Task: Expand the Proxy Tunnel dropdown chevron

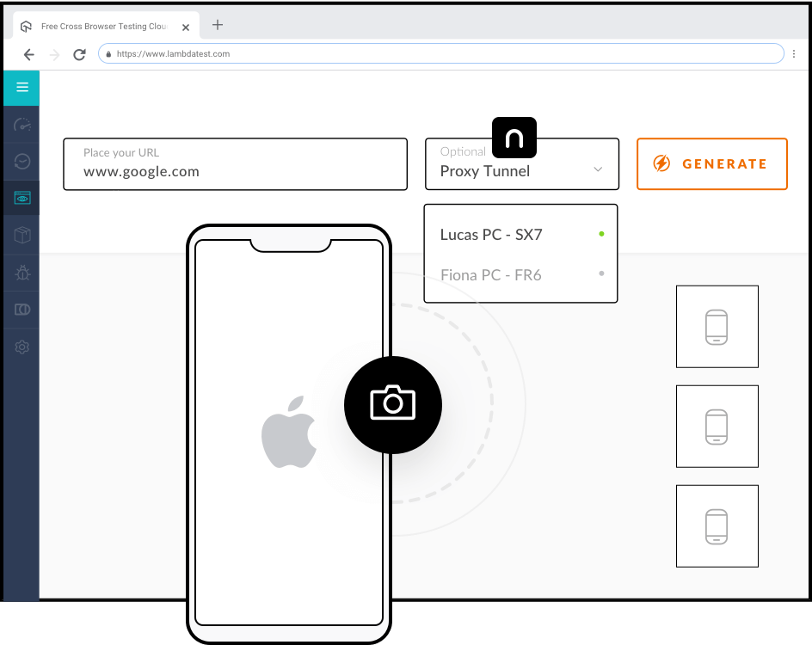Action: [x=598, y=169]
